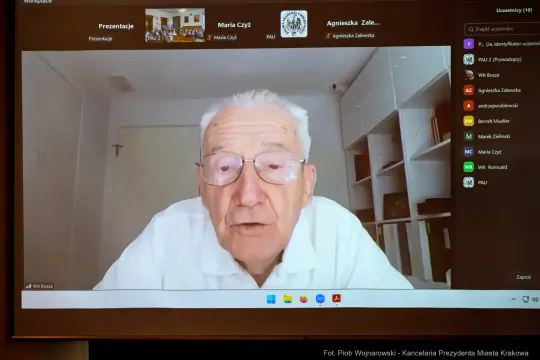Click the bottom PAU logo avatar in list
This screenshot has height=360, width=540.
(469, 182)
